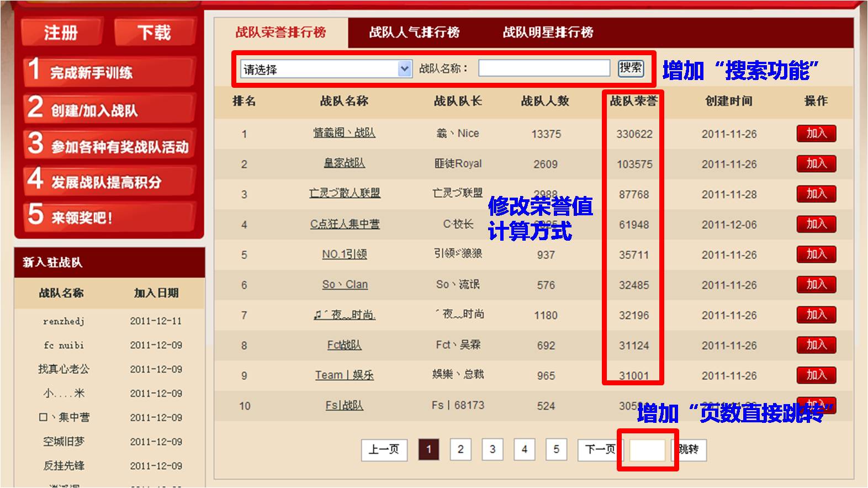Select step 2 创建/加入战队 in sidebar
The height and width of the screenshot is (488, 868).
coord(109,108)
